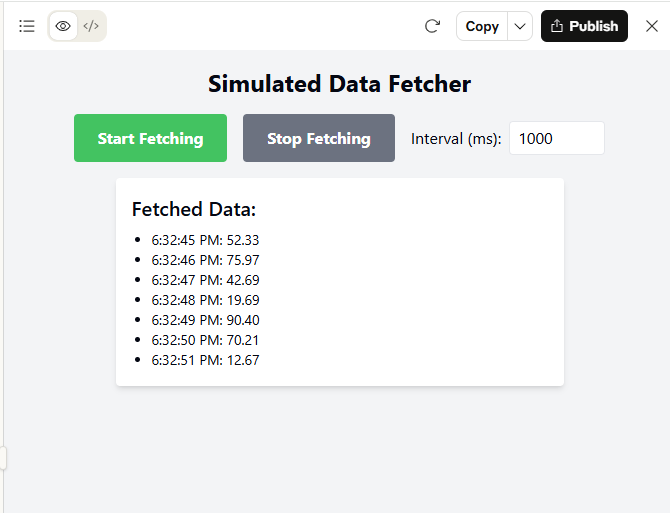Click the Stop Fetching button

pyautogui.click(x=319, y=138)
